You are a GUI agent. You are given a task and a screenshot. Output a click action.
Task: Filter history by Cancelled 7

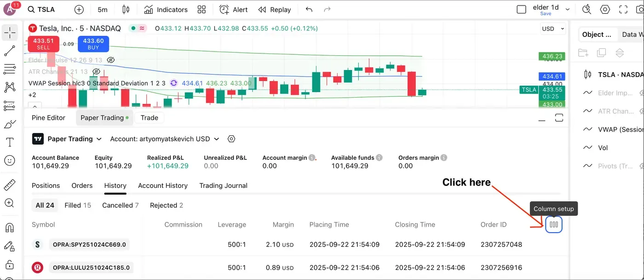pos(121,205)
